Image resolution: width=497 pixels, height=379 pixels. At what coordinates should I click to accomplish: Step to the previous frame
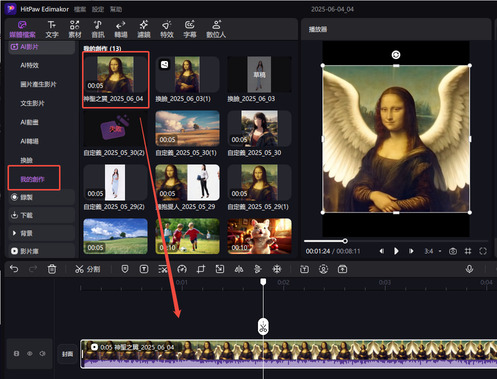click(382, 251)
